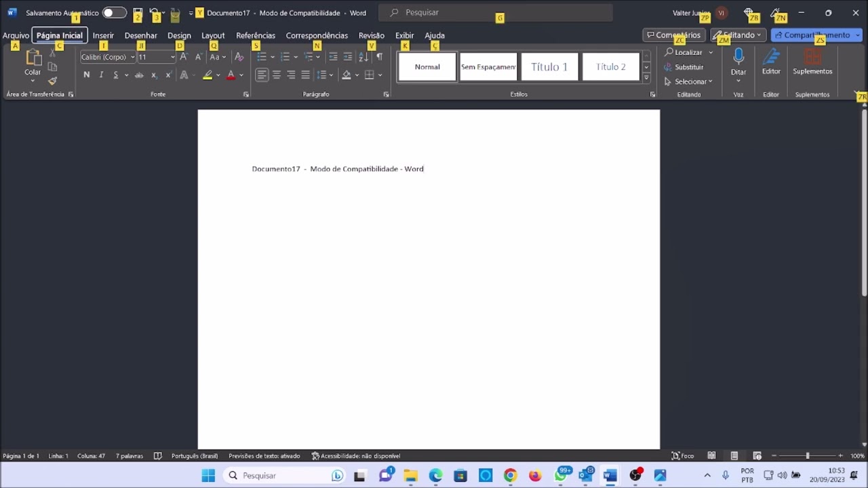Expand the Selecionar dropdown
868x488 pixels.
pos(688,81)
